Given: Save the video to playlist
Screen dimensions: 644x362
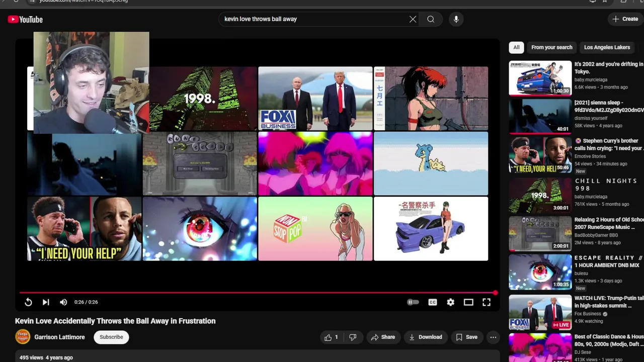Looking at the screenshot, I should point(466,337).
